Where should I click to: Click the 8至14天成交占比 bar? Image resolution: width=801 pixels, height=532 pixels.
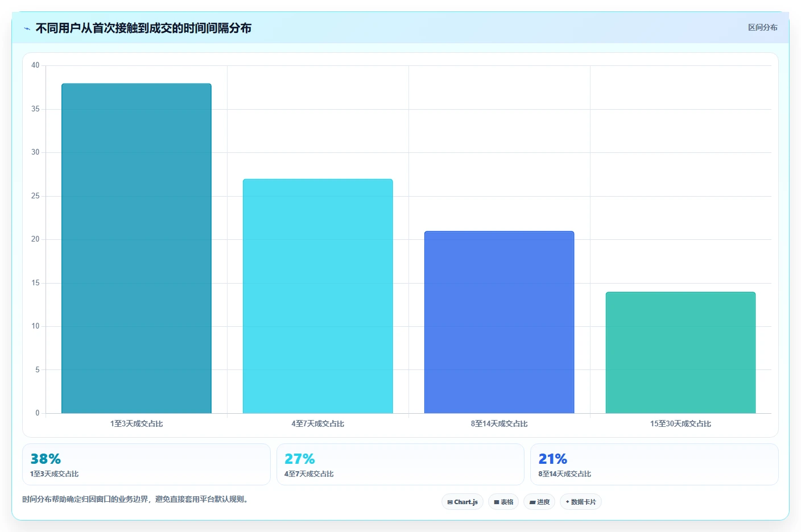(x=499, y=322)
